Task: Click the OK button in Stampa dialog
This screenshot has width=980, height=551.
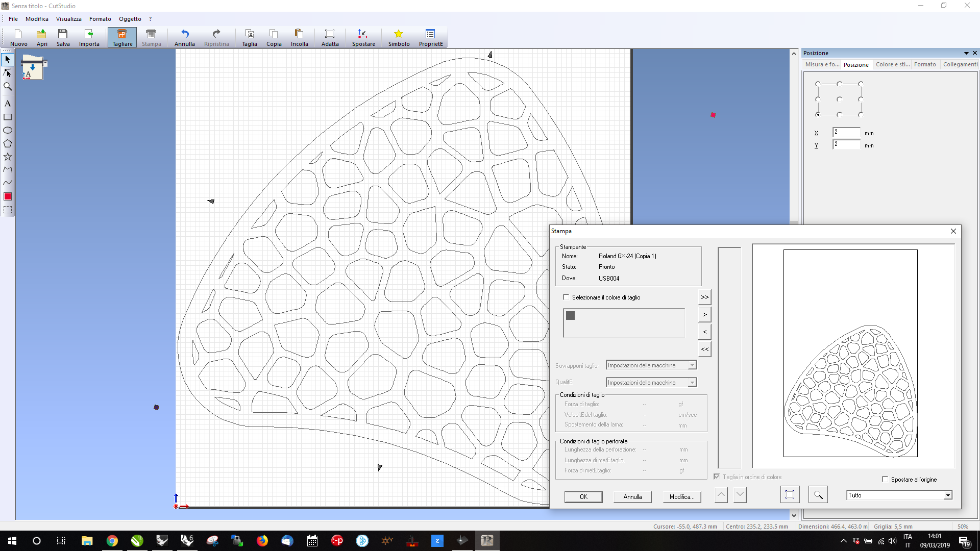Action: (583, 496)
